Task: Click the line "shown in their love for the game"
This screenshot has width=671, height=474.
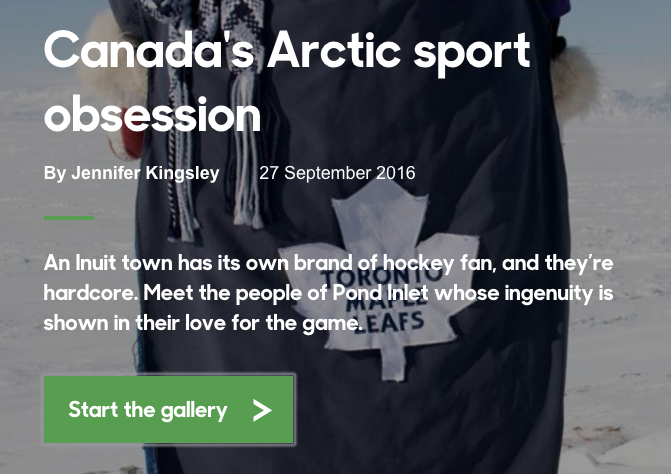Action: (202, 324)
